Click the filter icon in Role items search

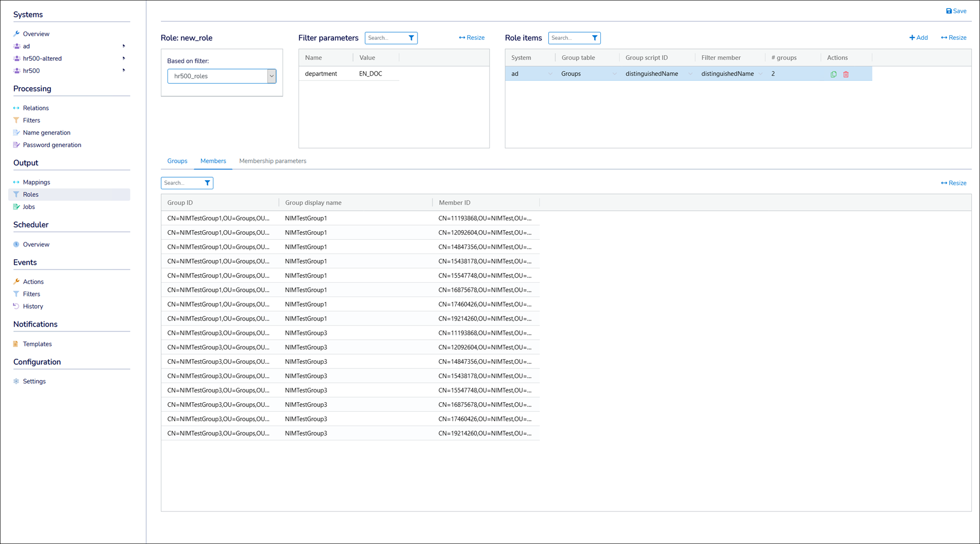[x=595, y=38]
